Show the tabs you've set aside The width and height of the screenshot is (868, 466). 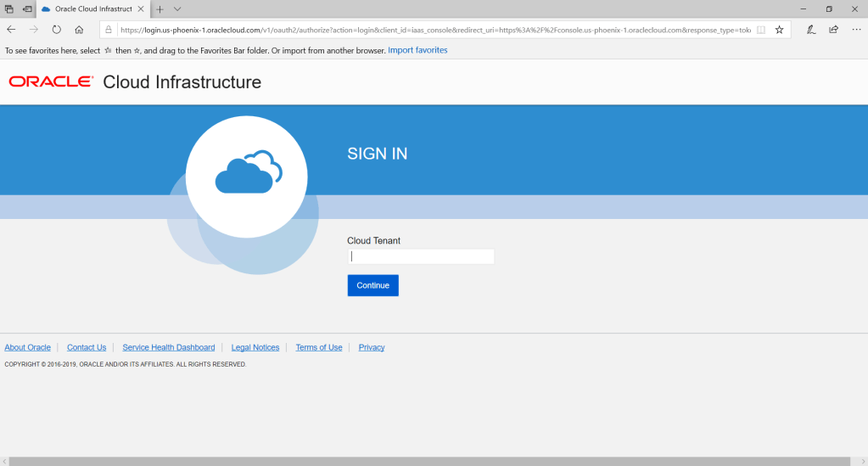[x=8, y=8]
